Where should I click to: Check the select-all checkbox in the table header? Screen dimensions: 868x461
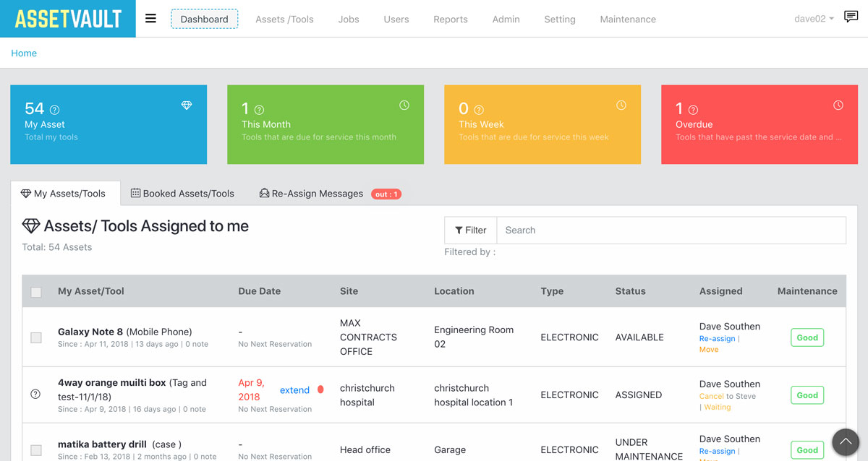(36, 291)
